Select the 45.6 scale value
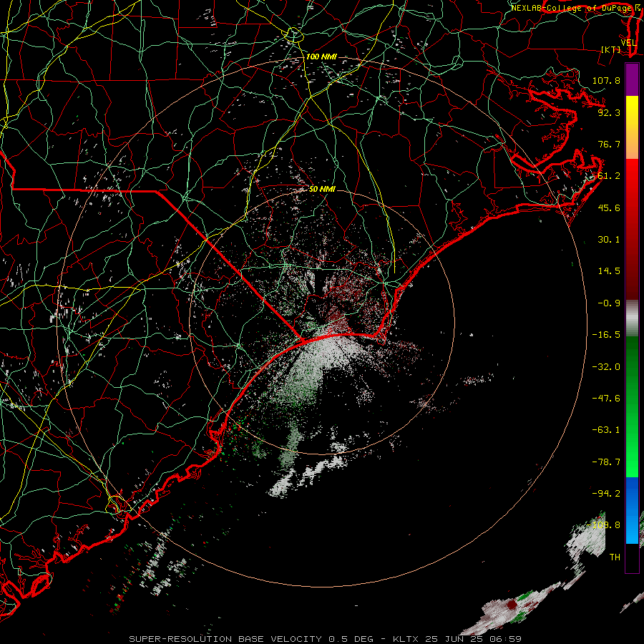Screen dimensions: 644x644 [609, 208]
